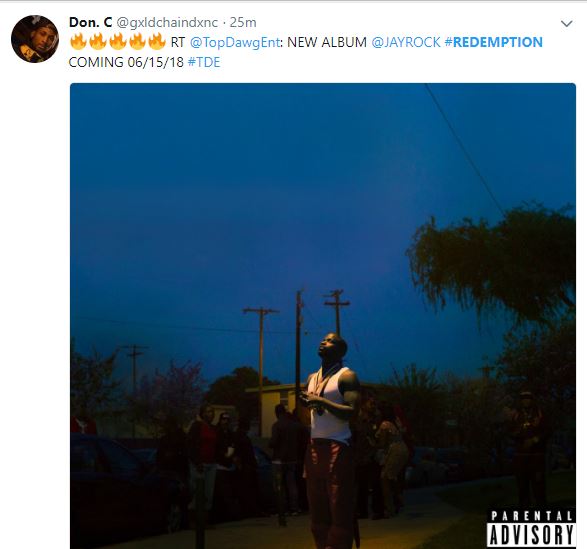This screenshot has width=587, height=549.
Task: Open the @TopDawgEnt mention
Action: 235,42
